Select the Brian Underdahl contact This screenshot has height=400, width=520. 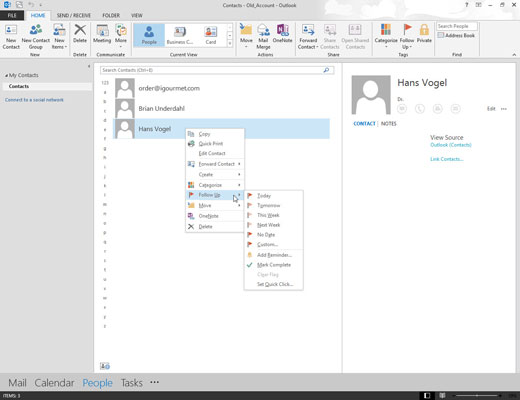[221, 108]
